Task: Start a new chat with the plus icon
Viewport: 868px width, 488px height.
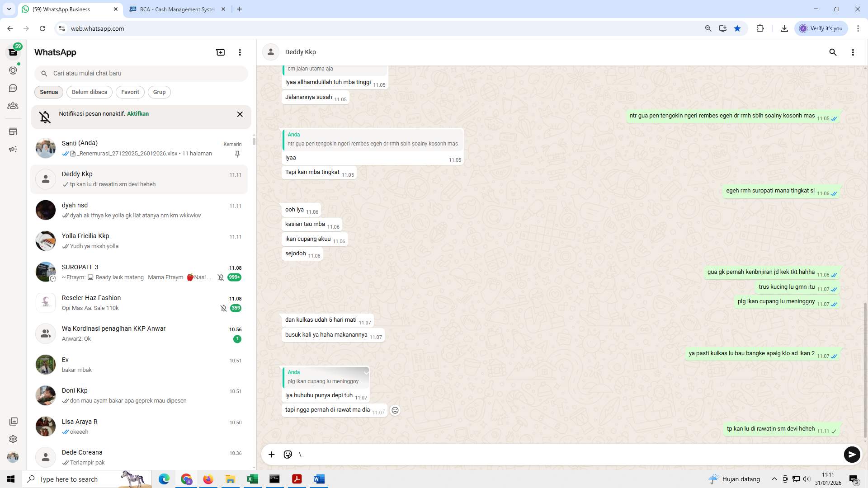Action: pyautogui.click(x=220, y=52)
